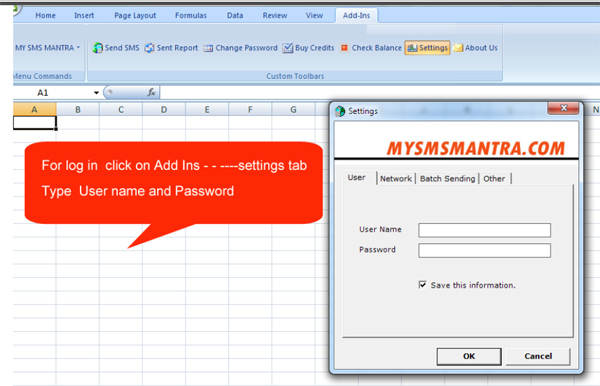Click the insert function fx icon
Screen dimensions: 600x386
pos(151,92)
